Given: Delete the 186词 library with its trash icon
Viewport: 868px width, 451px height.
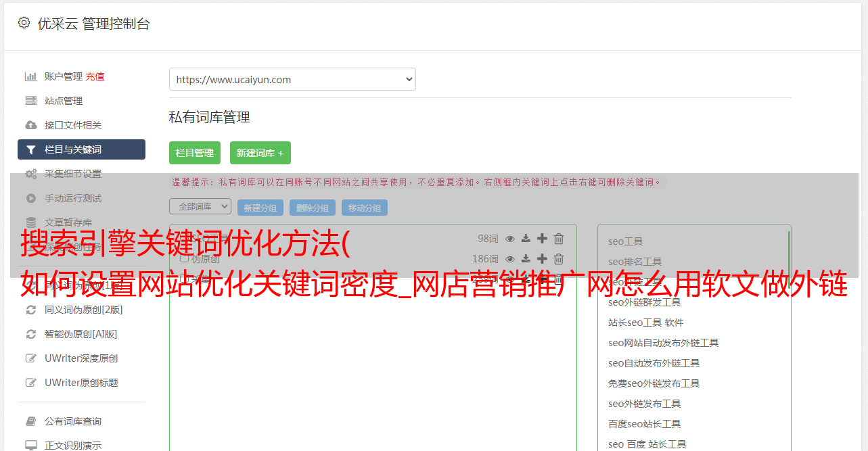Looking at the screenshot, I should (559, 259).
